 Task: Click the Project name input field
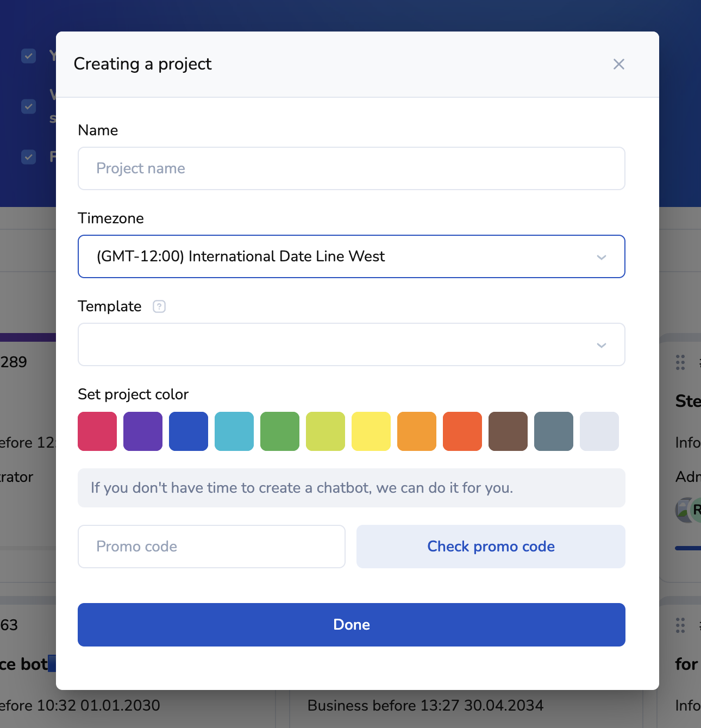pyautogui.click(x=351, y=168)
